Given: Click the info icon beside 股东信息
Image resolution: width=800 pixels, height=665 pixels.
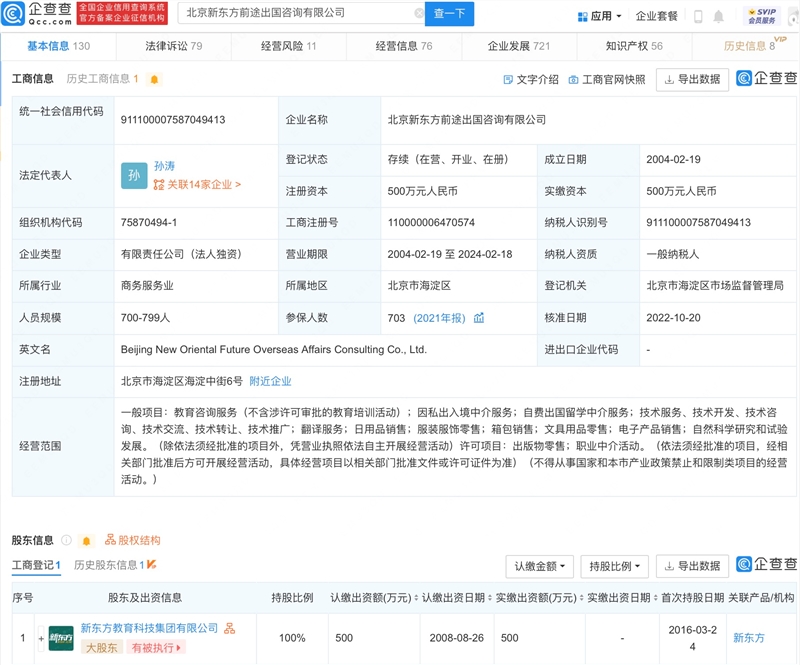Looking at the screenshot, I should pyautogui.click(x=66, y=540).
